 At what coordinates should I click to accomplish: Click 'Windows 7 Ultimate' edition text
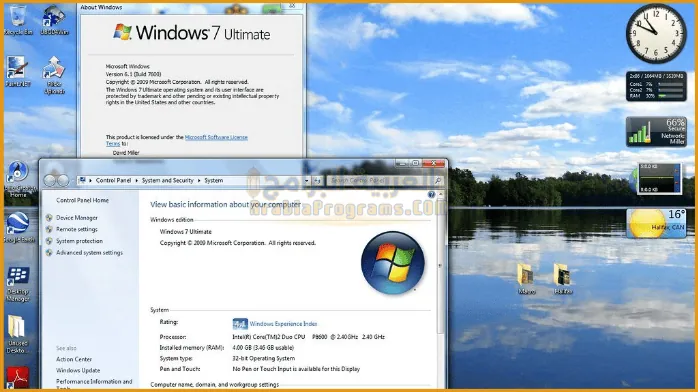click(x=186, y=232)
